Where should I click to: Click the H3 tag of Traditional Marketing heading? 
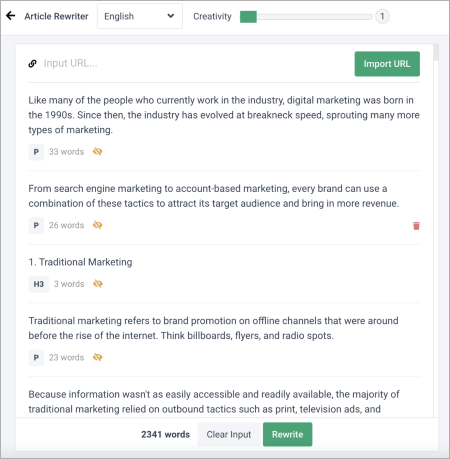(39, 284)
